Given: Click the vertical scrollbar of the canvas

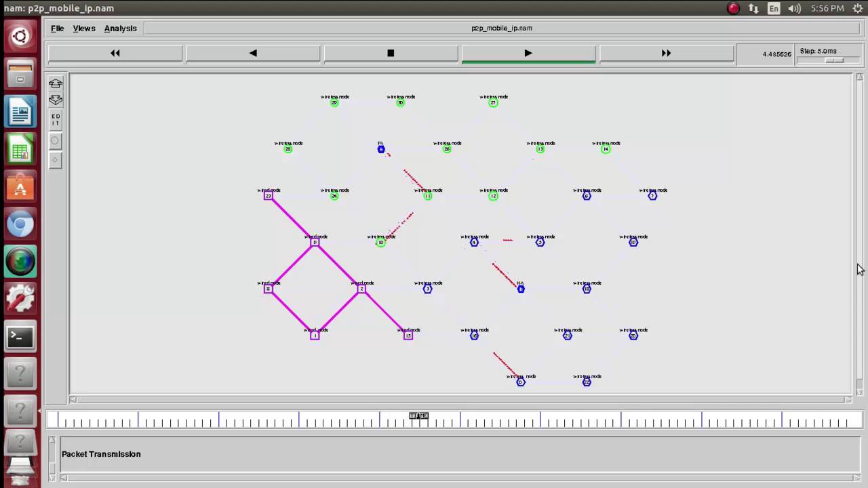Looking at the screenshot, I should (x=859, y=234).
